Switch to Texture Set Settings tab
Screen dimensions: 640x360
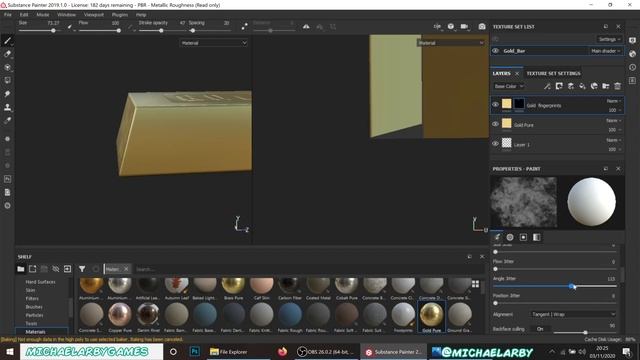click(x=553, y=73)
